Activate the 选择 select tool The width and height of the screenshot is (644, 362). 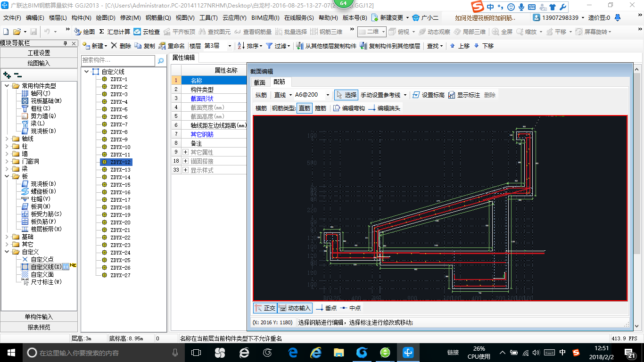click(346, 95)
